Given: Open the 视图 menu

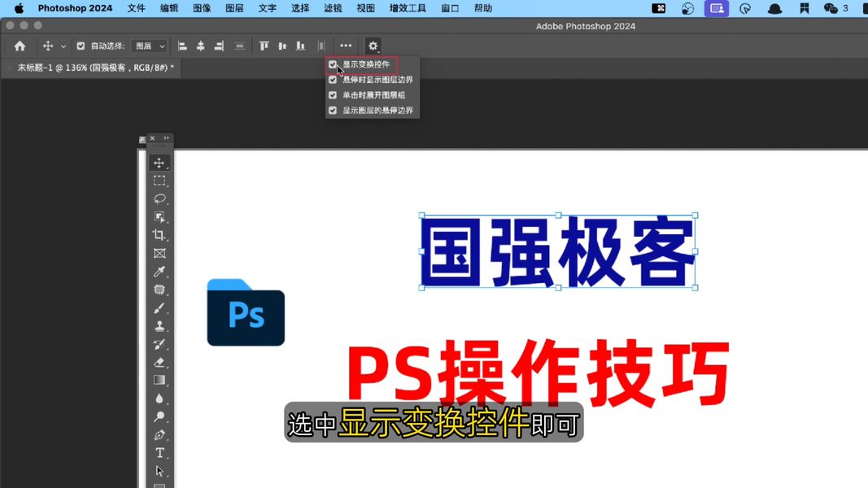Looking at the screenshot, I should coord(365,8).
